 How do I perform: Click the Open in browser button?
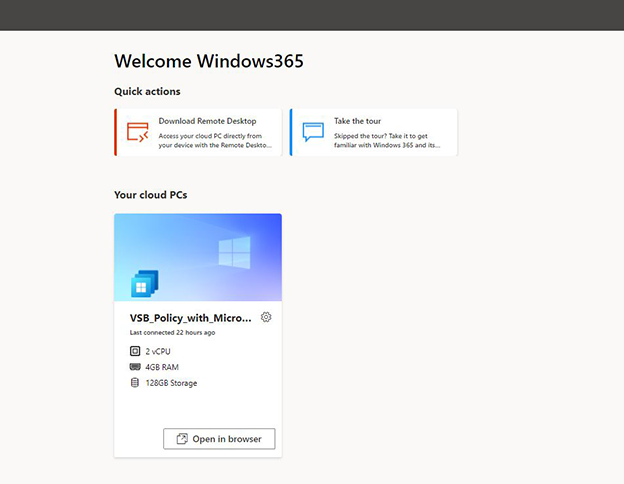click(x=219, y=439)
